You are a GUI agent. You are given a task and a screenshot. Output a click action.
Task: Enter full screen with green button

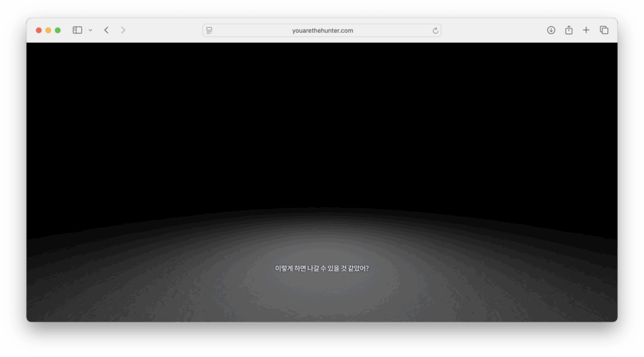pos(58,30)
